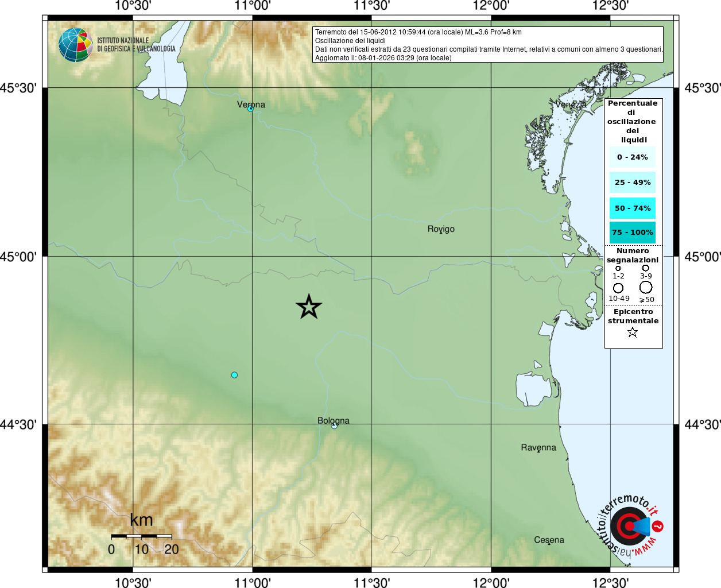Click the top axis label 12°30'

pos(610,6)
